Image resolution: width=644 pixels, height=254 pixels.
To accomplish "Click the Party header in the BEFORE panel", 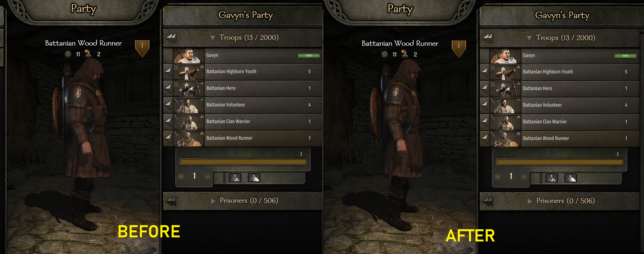I will [84, 9].
